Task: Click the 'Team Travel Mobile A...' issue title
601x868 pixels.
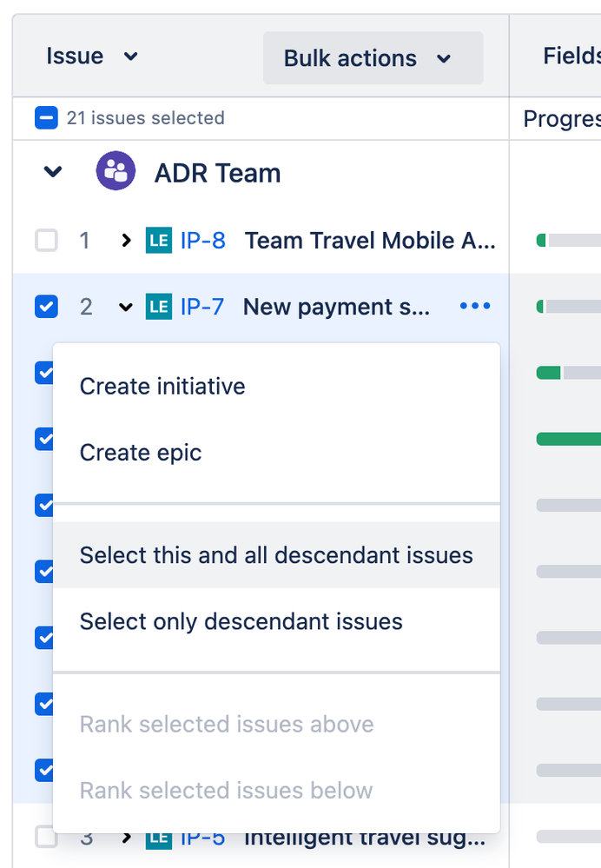Action: (x=370, y=241)
